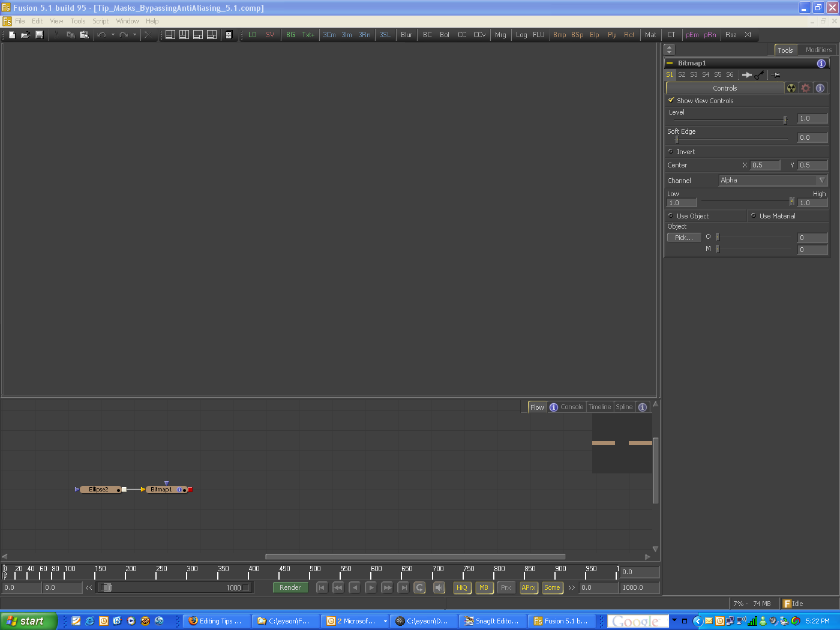
Task: Open info tab icon beside red gear
Action: click(820, 88)
